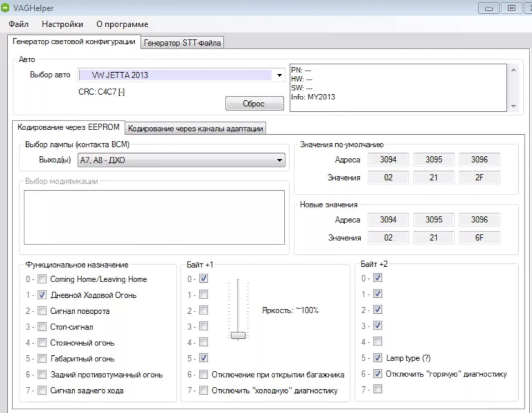Open the О программе menu
532x413 pixels.
tap(122, 24)
